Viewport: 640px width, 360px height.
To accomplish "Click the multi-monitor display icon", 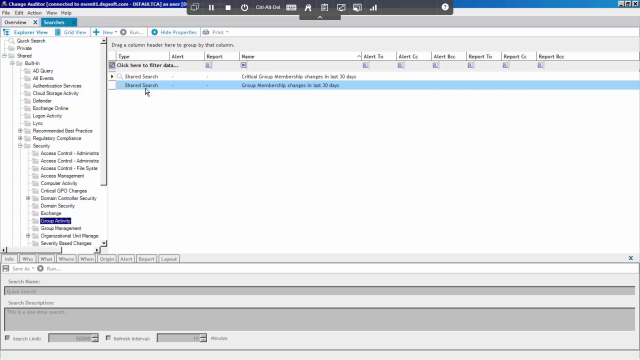I will click(x=357, y=7).
